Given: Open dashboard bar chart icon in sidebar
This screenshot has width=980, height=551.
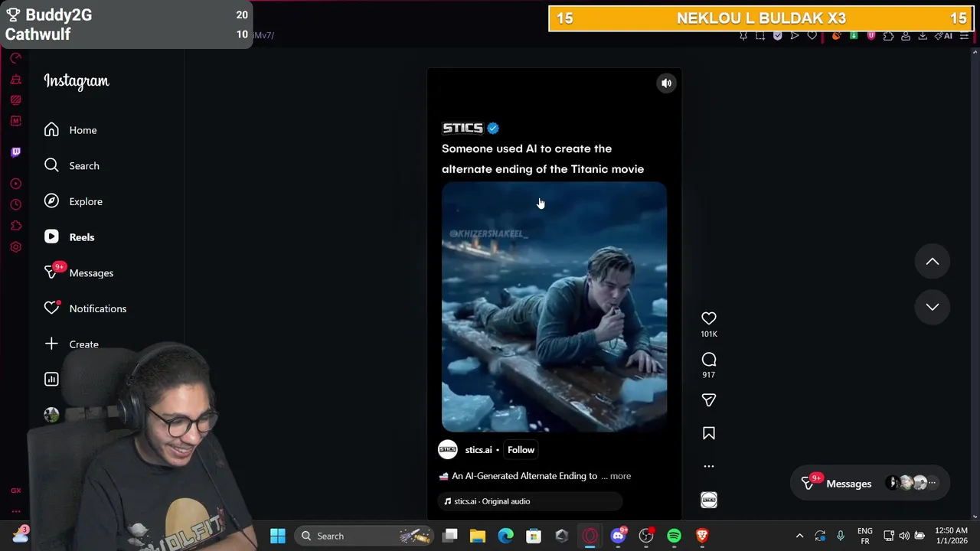Looking at the screenshot, I should (51, 379).
